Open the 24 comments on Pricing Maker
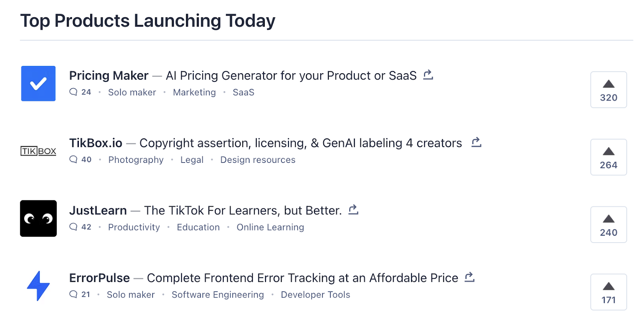Viewport: 644px width, 325px height. point(80,92)
